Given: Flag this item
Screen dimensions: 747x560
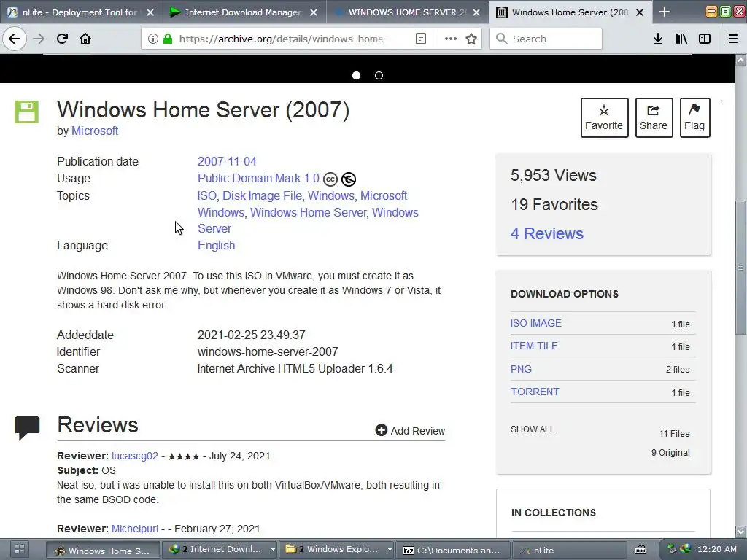Looking at the screenshot, I should [694, 117].
